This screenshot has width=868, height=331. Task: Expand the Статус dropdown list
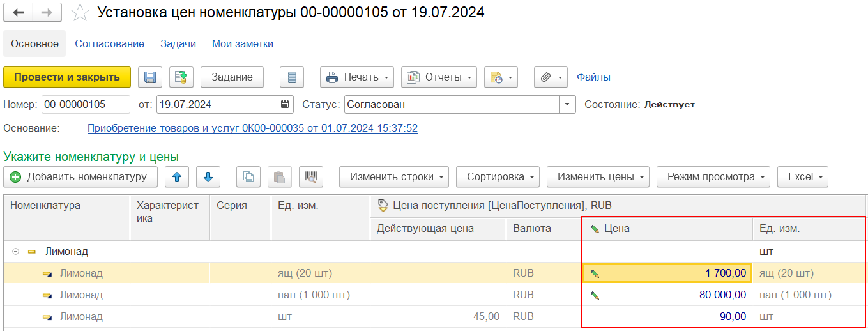pos(567,104)
